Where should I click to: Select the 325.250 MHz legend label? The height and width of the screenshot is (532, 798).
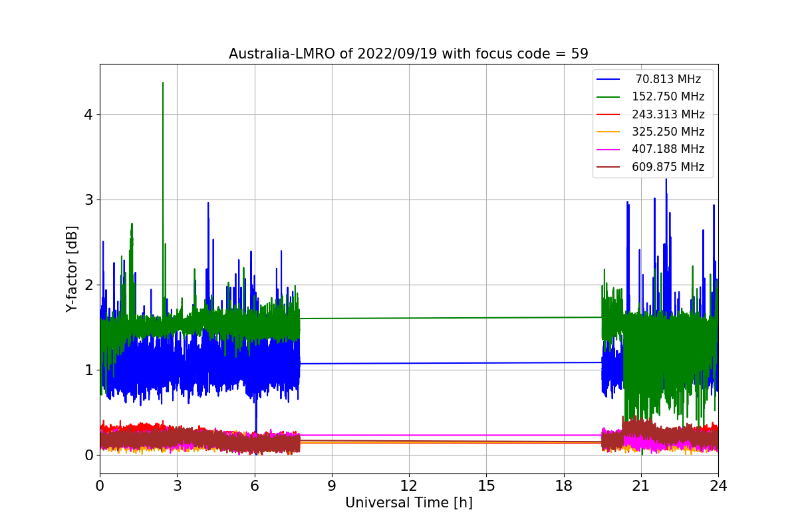click(x=668, y=132)
